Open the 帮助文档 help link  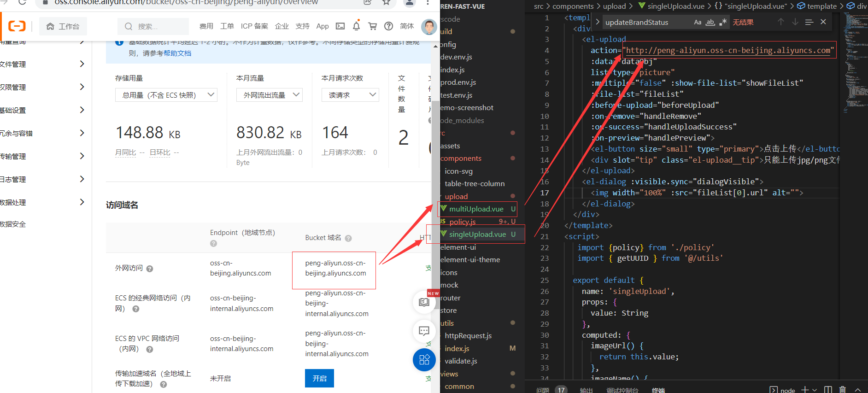[x=177, y=53]
